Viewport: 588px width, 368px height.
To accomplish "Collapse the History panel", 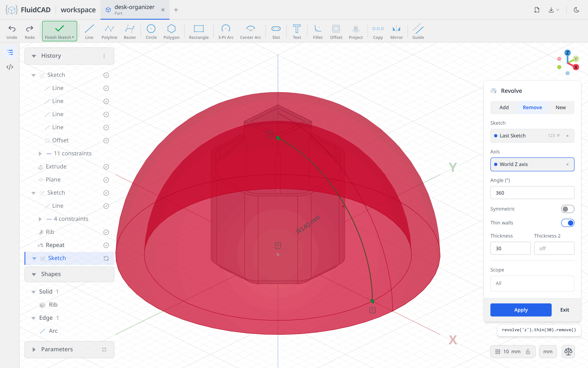I will [x=34, y=56].
